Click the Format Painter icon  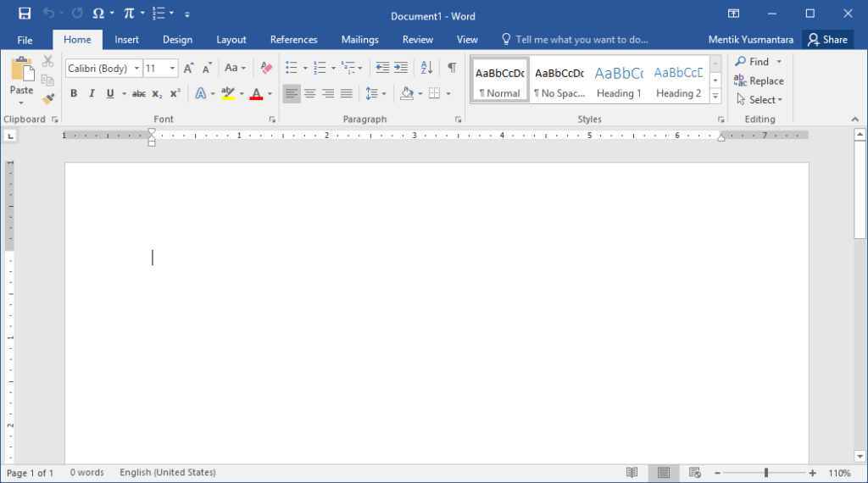point(47,99)
